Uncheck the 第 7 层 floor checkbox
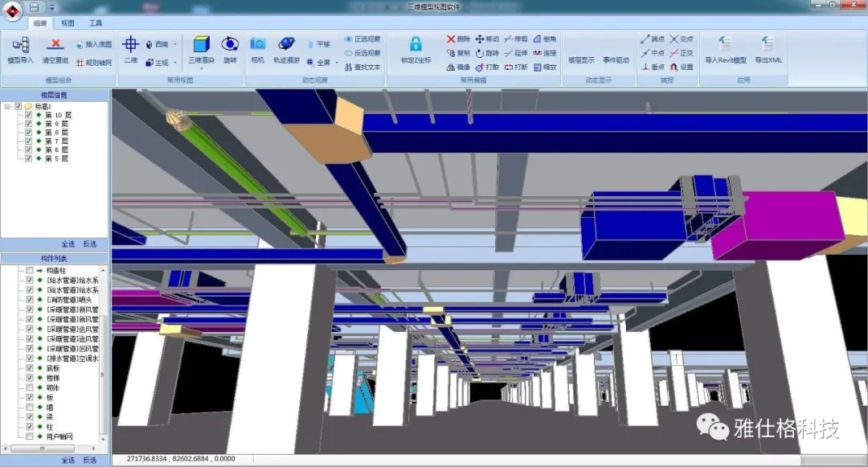The width and height of the screenshot is (868, 467). pos(29,141)
